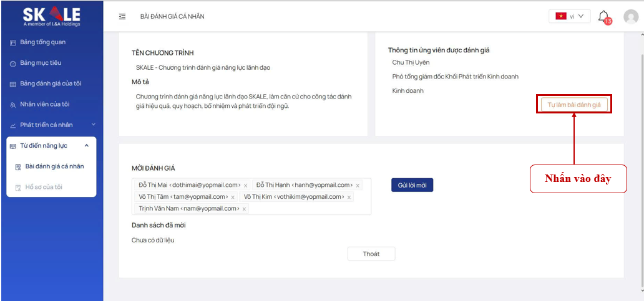Screen dimensions: 644x301
Task: Click the hamburger menu collapse icon
Action: point(122,16)
